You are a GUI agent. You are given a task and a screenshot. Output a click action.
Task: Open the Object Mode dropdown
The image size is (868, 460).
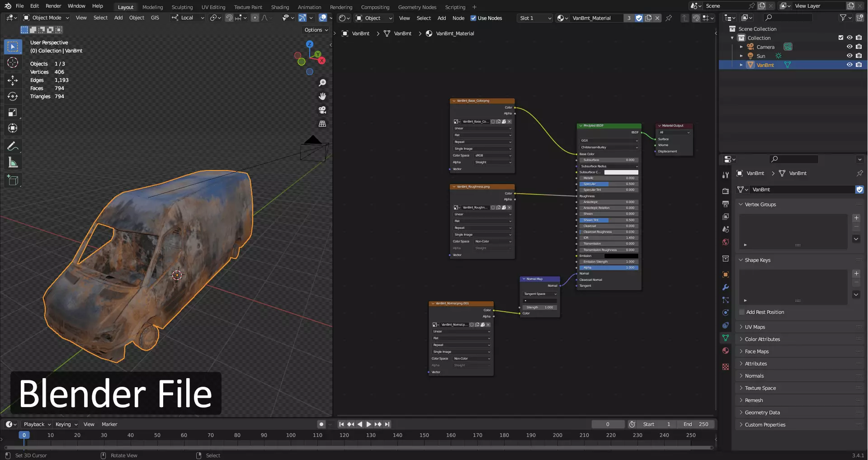click(x=46, y=18)
